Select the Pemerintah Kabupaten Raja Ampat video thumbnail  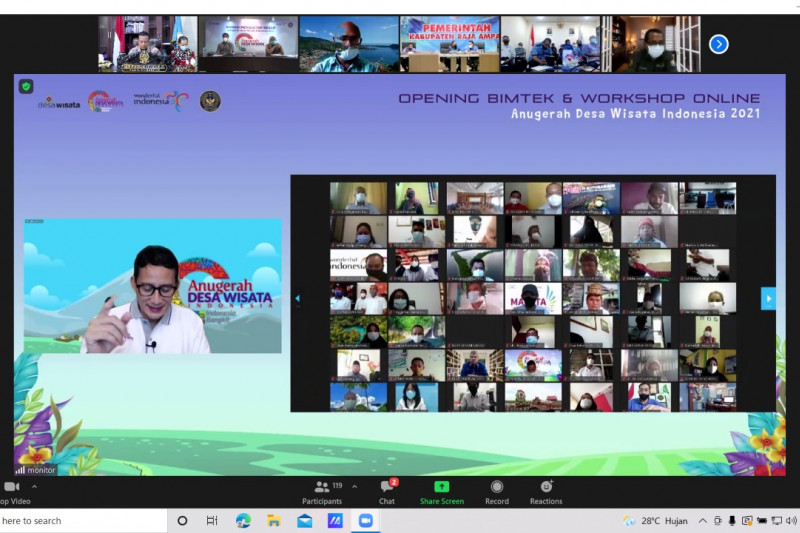(x=449, y=44)
